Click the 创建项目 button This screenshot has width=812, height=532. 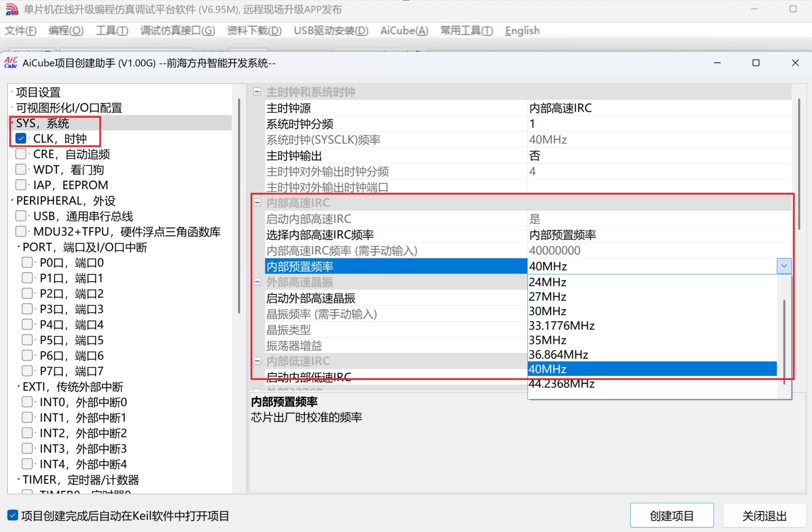click(672, 516)
